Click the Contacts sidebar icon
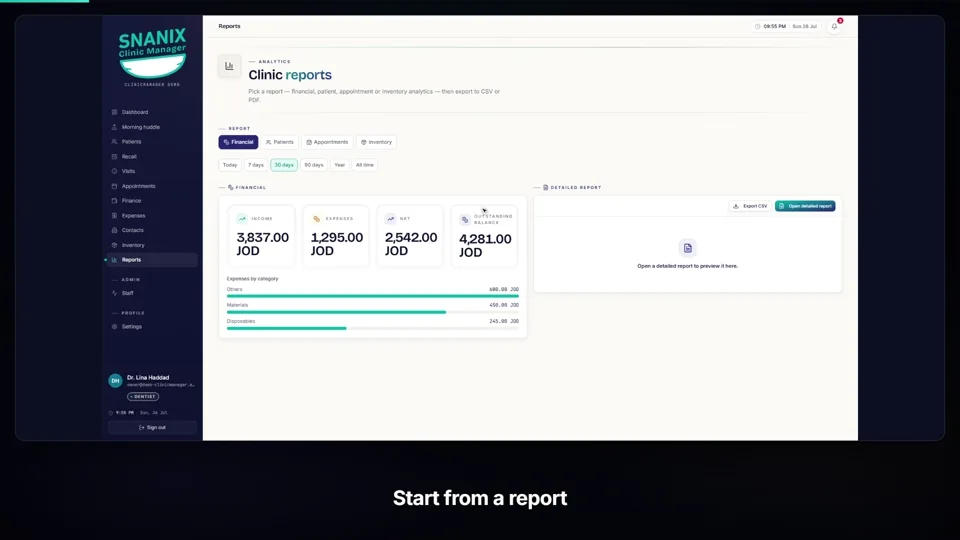960x540 pixels. click(114, 230)
